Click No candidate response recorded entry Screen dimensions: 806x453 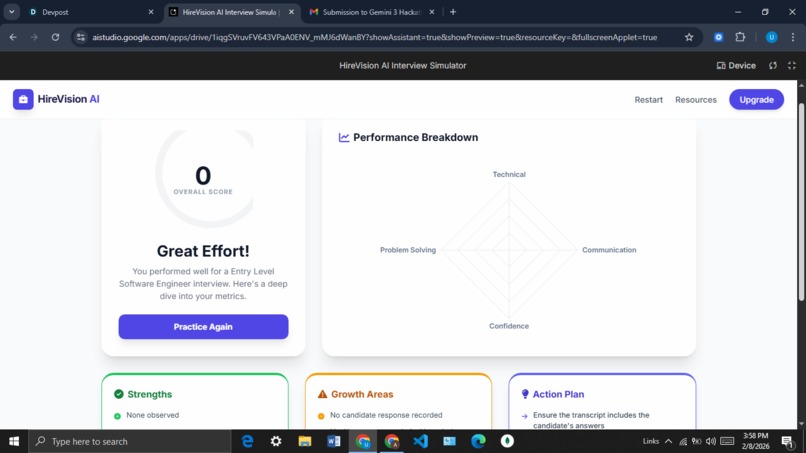386,415
